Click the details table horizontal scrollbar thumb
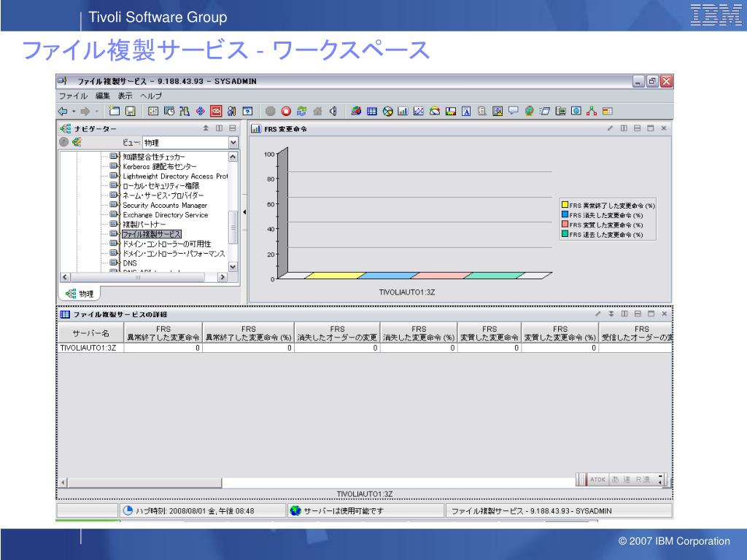Screen dimensions: 747x560 click(x=145, y=483)
